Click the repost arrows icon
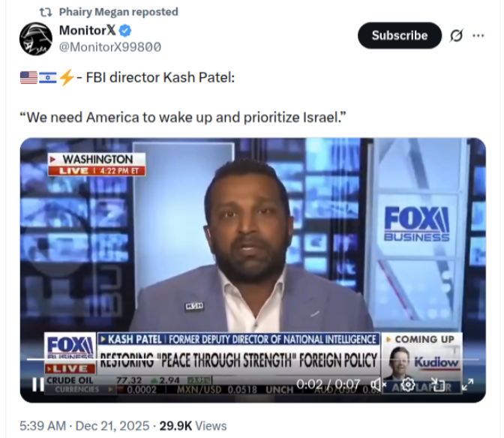The width and height of the screenshot is (504, 438). [44, 12]
